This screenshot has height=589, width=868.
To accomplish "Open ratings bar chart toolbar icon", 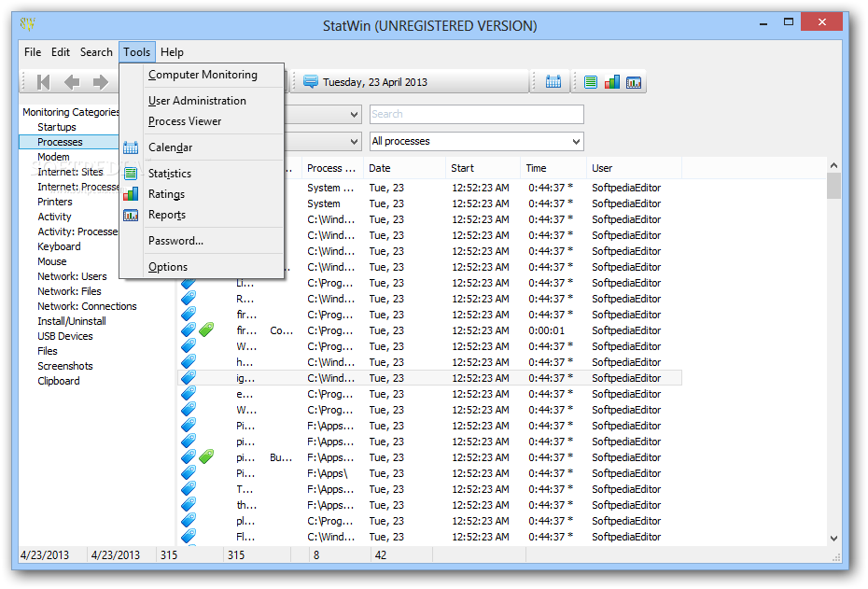I will click(611, 82).
